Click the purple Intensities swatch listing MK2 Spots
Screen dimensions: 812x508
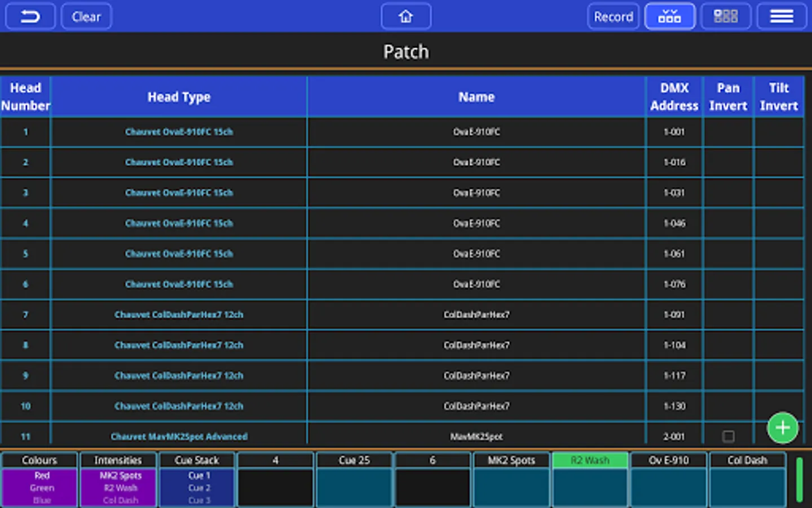(x=118, y=488)
